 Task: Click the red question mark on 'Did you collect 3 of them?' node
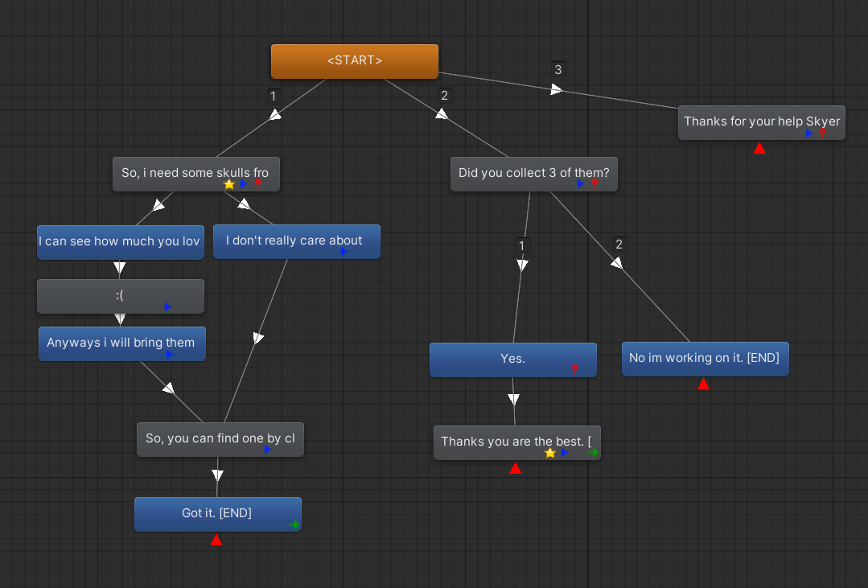pyautogui.click(x=594, y=183)
